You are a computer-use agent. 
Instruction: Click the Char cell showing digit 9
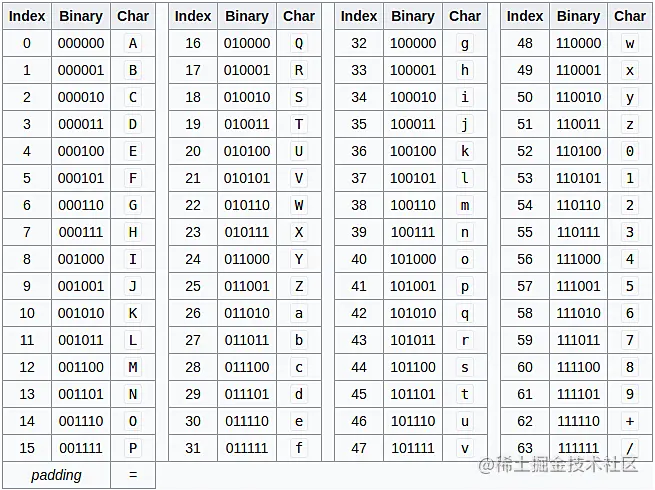[x=630, y=394]
